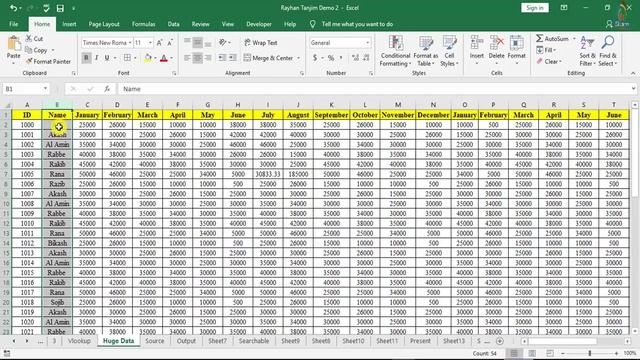
Task: Click Merge & Center button
Action: coord(268,58)
